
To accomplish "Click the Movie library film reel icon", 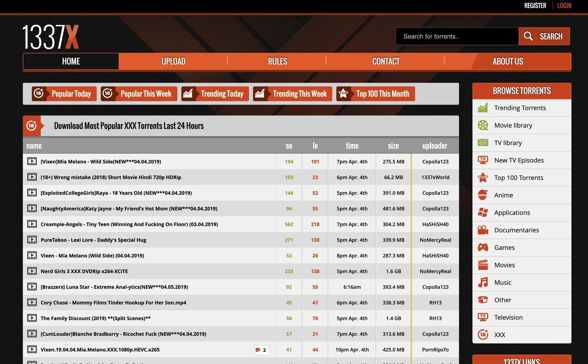I will pos(483,125).
